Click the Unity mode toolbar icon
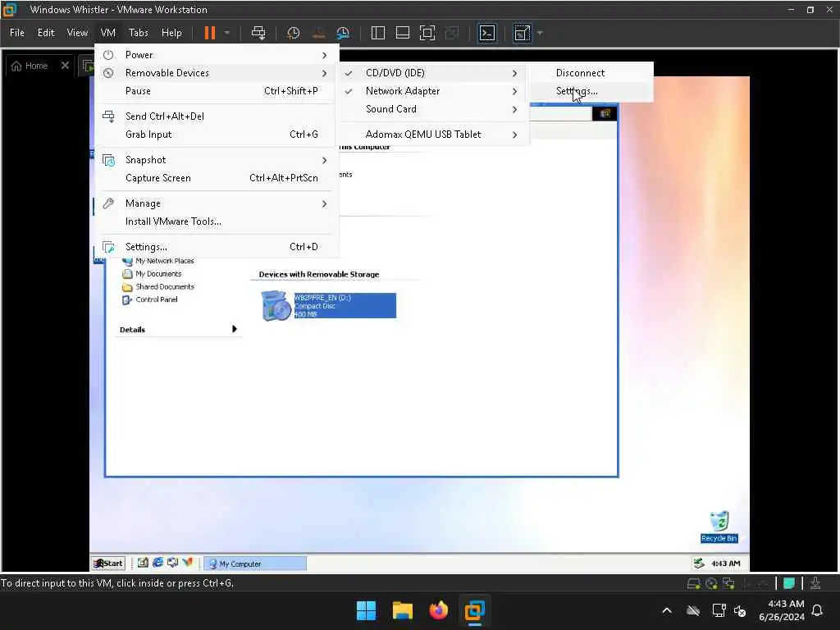840x630 pixels. pos(452,33)
